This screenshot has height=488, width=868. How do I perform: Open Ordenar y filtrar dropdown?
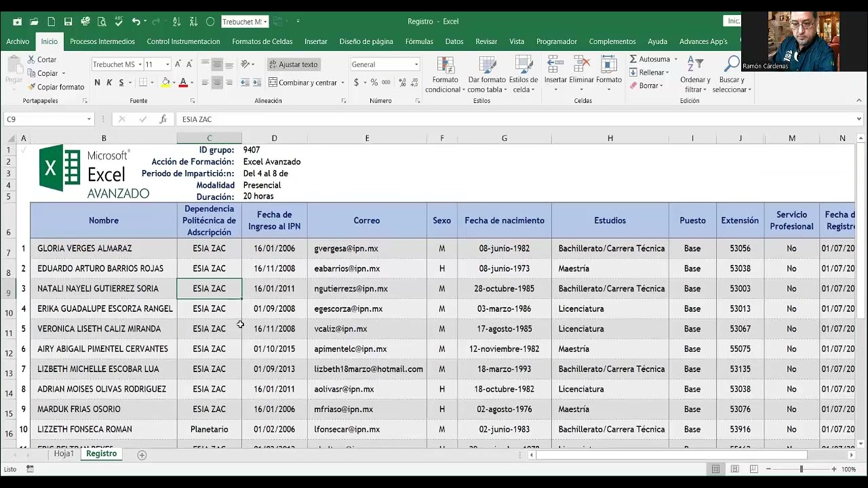[695, 75]
